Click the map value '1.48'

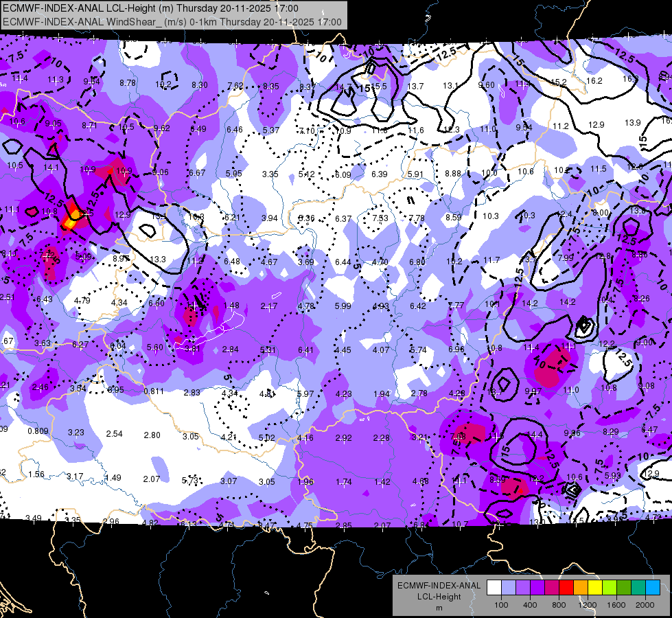231,306
